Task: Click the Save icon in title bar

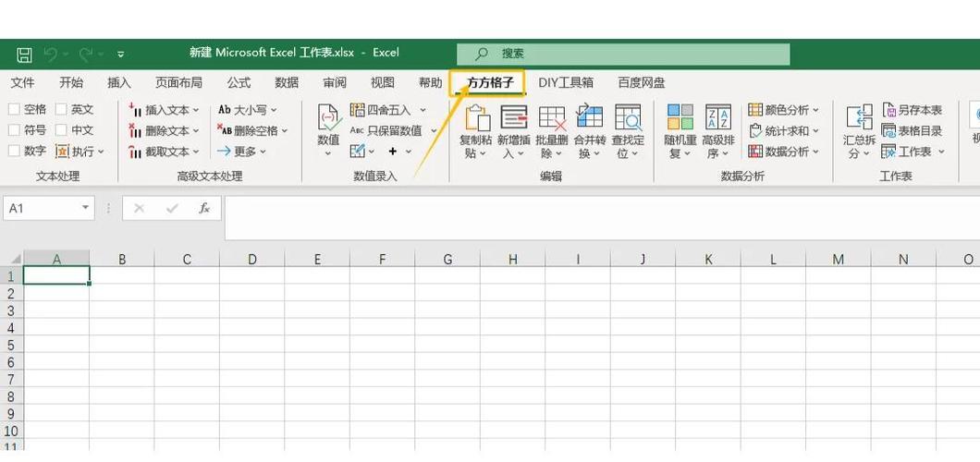Action: pos(24,55)
